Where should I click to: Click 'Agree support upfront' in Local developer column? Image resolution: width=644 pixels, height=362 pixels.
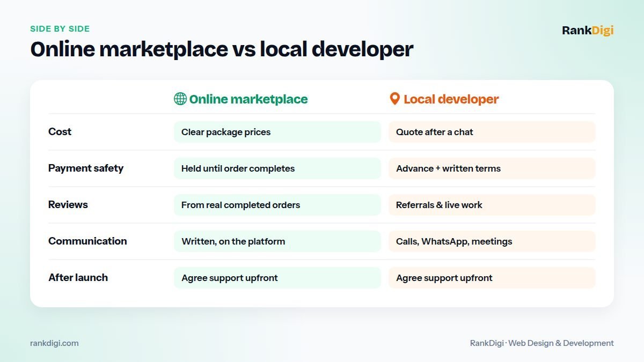[x=492, y=278]
